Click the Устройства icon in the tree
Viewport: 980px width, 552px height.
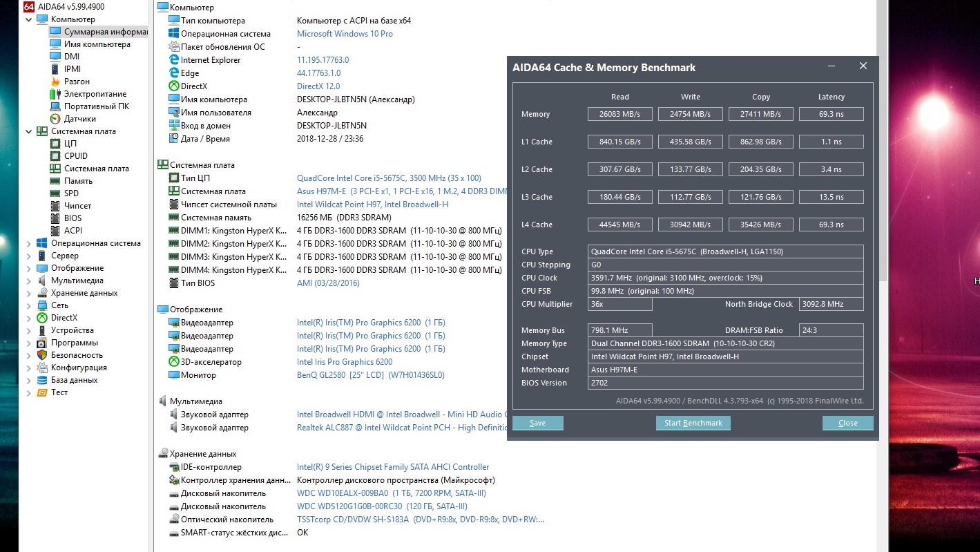(42, 330)
